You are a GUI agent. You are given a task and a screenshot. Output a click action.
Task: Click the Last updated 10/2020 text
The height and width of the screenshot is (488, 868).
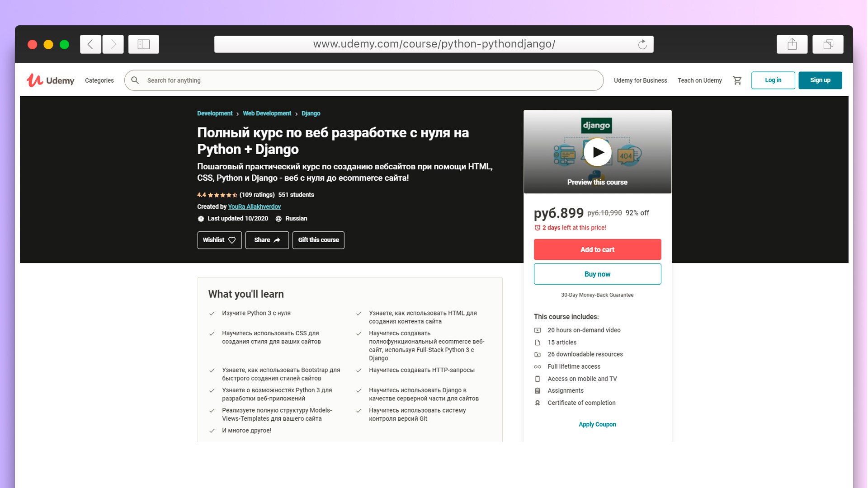coord(238,218)
